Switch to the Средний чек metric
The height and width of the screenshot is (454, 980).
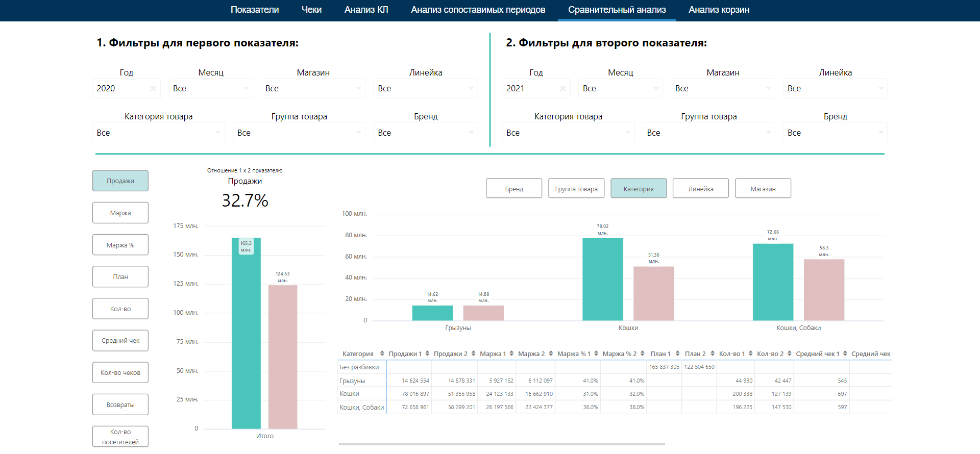point(120,340)
